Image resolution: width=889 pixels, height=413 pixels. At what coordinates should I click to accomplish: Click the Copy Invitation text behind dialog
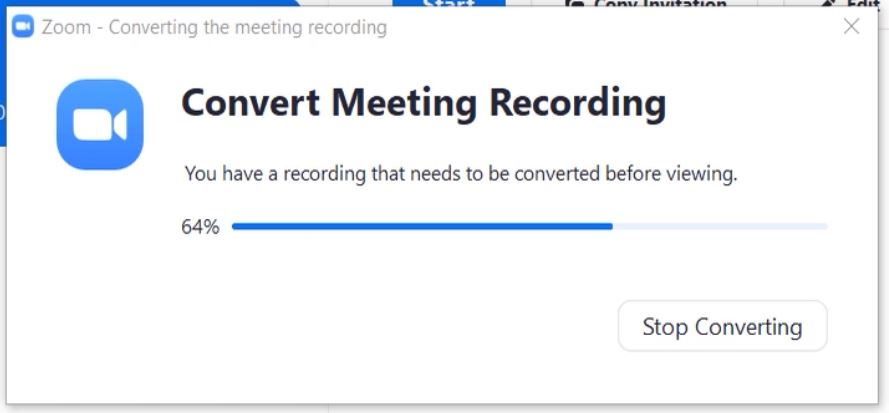(660, 3)
